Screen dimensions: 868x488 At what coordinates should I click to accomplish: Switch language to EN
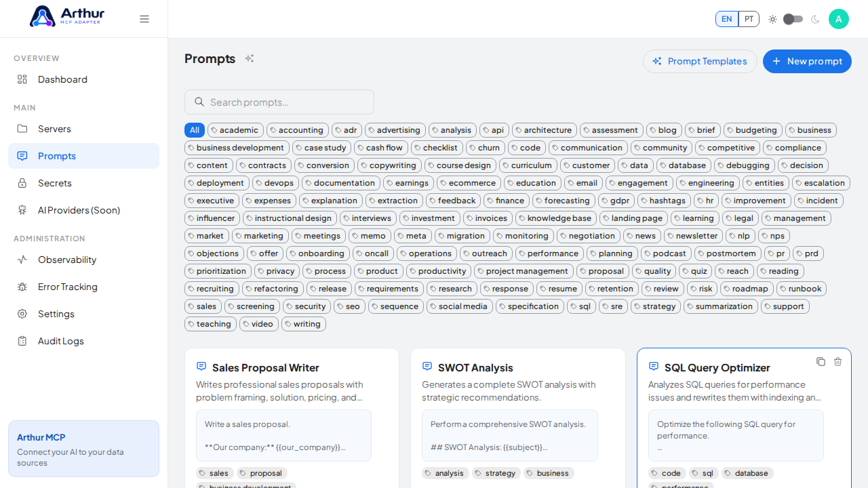point(727,19)
